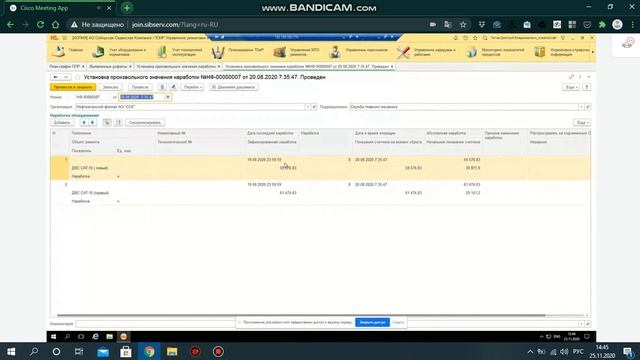Open the Мониторинг показателей section
Image resolution: width=640 pixels, height=360 pixels.
tap(495, 52)
